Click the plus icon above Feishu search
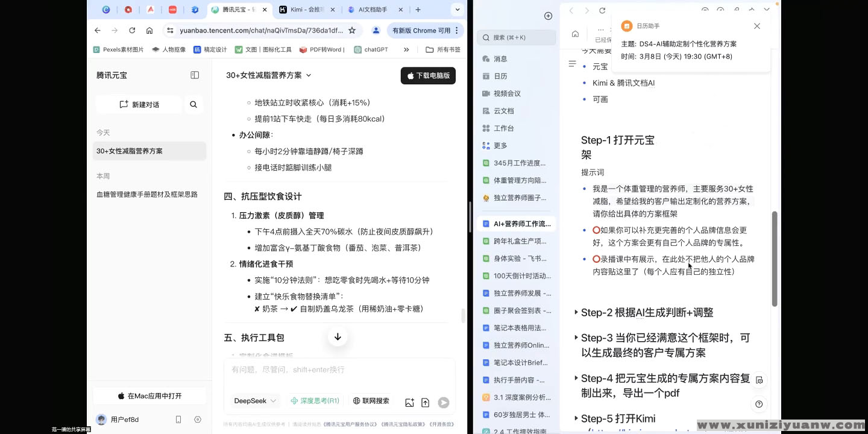Screen dimensions: 868x434 click(x=548, y=16)
